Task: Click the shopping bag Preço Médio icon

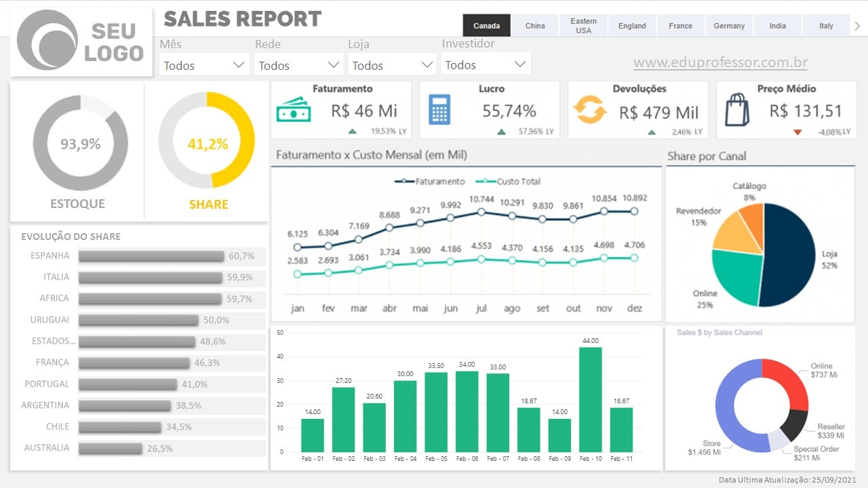Action: [737, 110]
